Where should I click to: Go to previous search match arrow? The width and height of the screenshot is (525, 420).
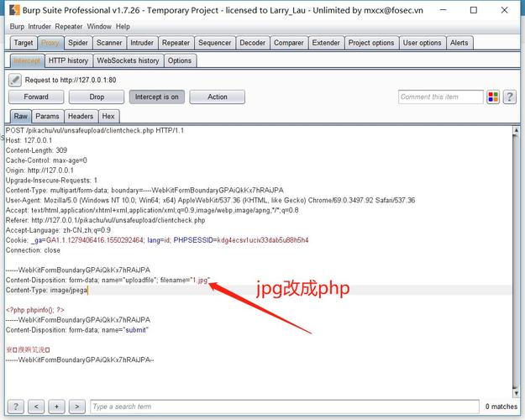pyautogui.click(x=36, y=407)
